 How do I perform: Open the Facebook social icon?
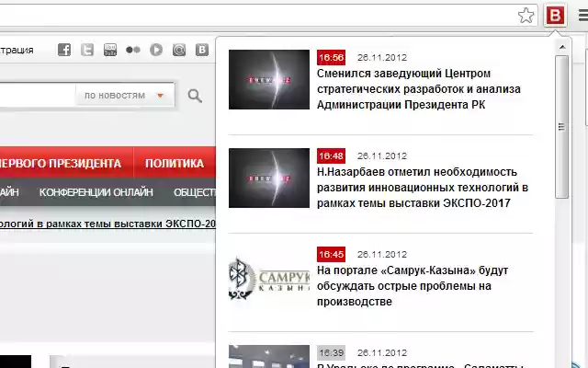click(x=64, y=50)
